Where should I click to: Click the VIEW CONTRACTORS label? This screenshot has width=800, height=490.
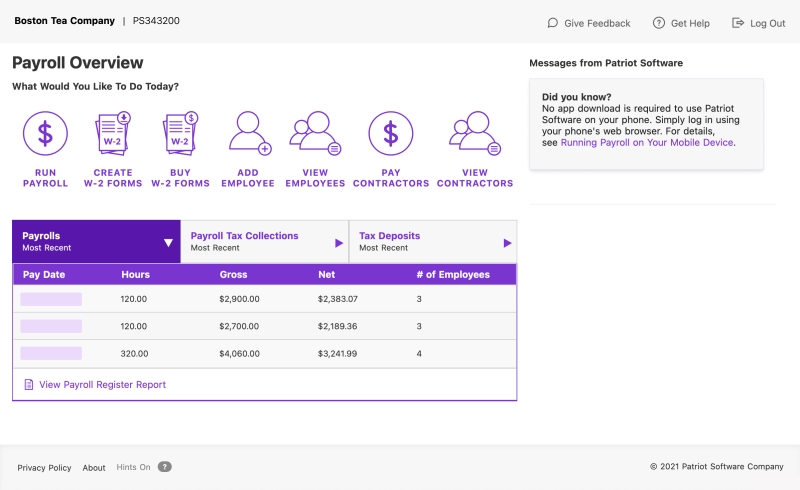point(475,178)
